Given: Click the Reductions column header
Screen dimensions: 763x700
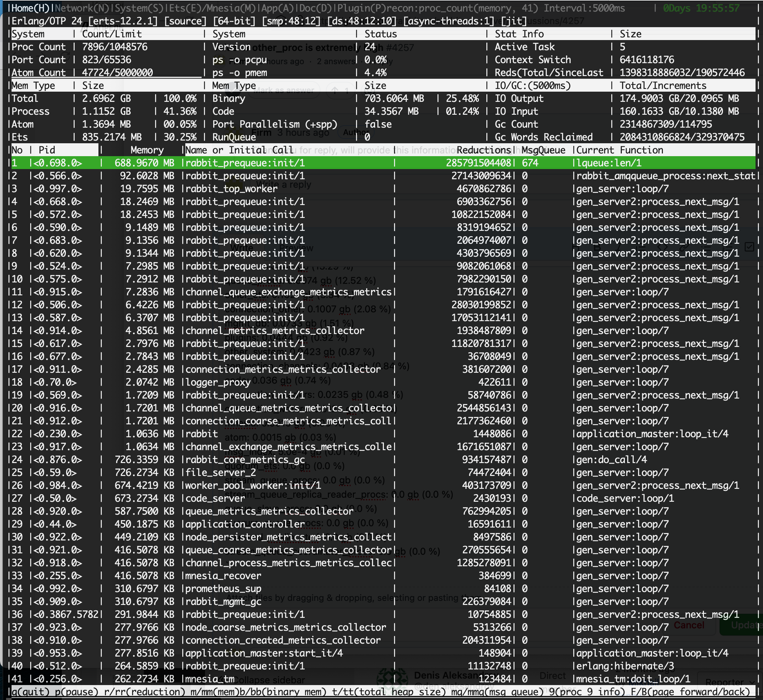Looking at the screenshot, I should pos(484,150).
